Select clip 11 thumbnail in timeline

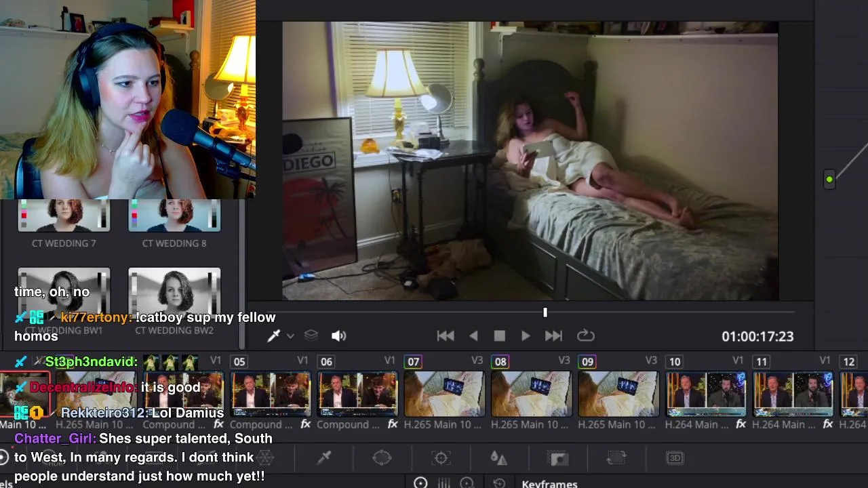tap(793, 394)
